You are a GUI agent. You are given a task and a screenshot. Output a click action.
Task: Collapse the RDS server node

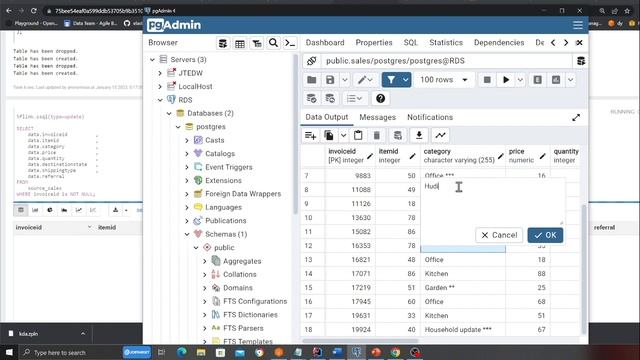click(x=160, y=100)
